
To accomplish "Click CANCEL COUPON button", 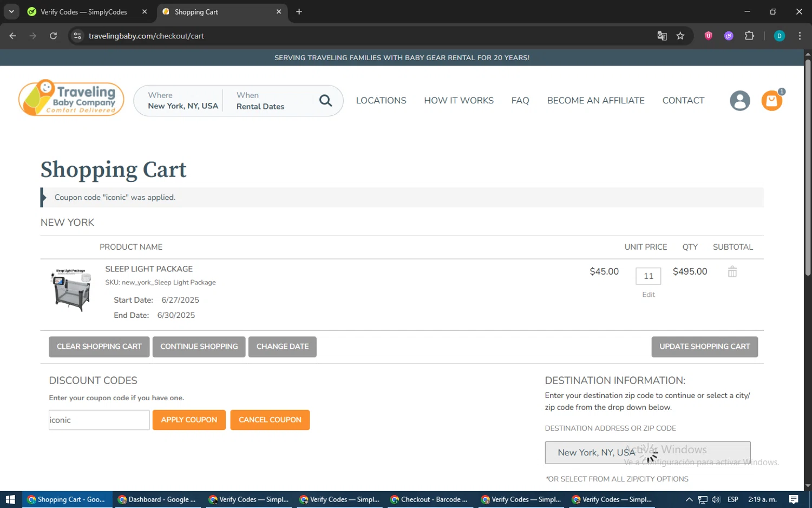I will pos(270,420).
